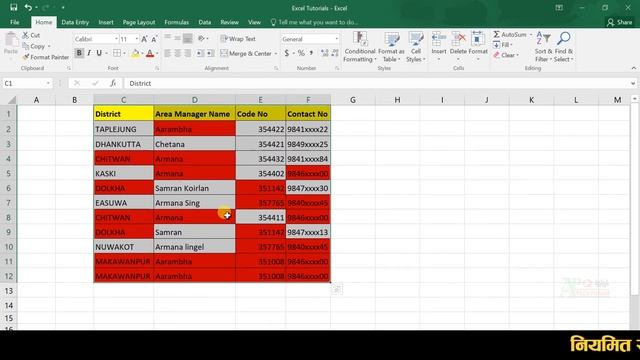Open the Fill options
The height and width of the screenshot is (360, 640).
point(502,45)
